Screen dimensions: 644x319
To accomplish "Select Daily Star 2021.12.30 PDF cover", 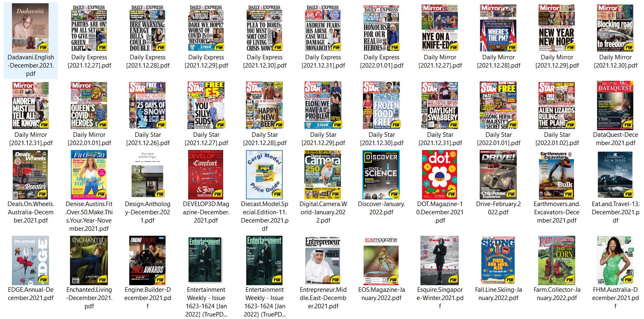I will click(381, 105).
